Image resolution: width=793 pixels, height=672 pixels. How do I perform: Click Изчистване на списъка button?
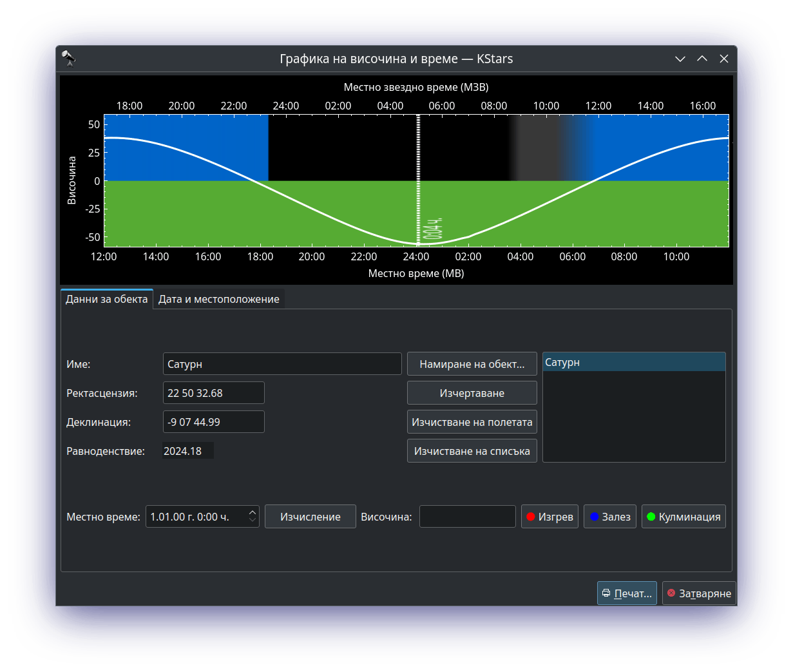tap(472, 451)
